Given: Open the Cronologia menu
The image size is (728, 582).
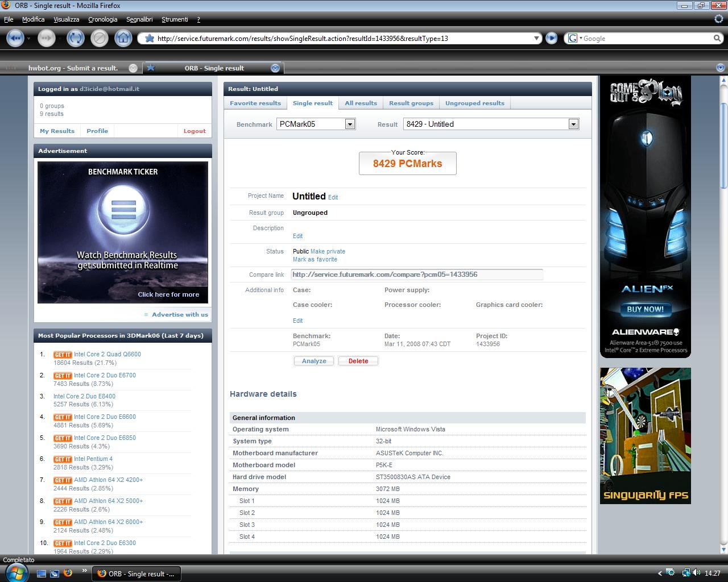Looking at the screenshot, I should click(x=103, y=19).
